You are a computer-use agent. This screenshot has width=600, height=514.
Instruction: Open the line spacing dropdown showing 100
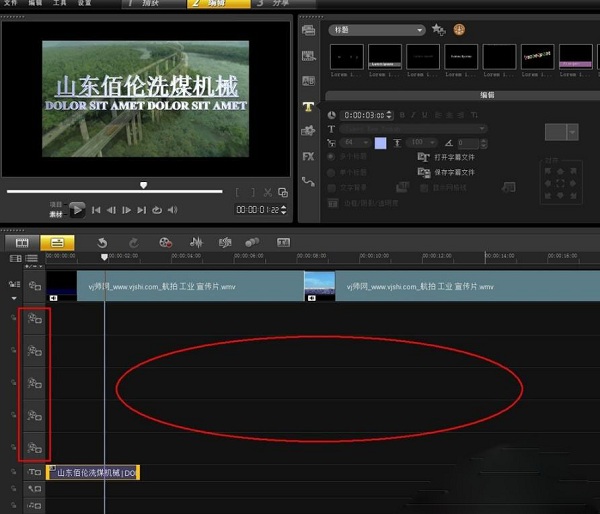pyautogui.click(x=422, y=143)
